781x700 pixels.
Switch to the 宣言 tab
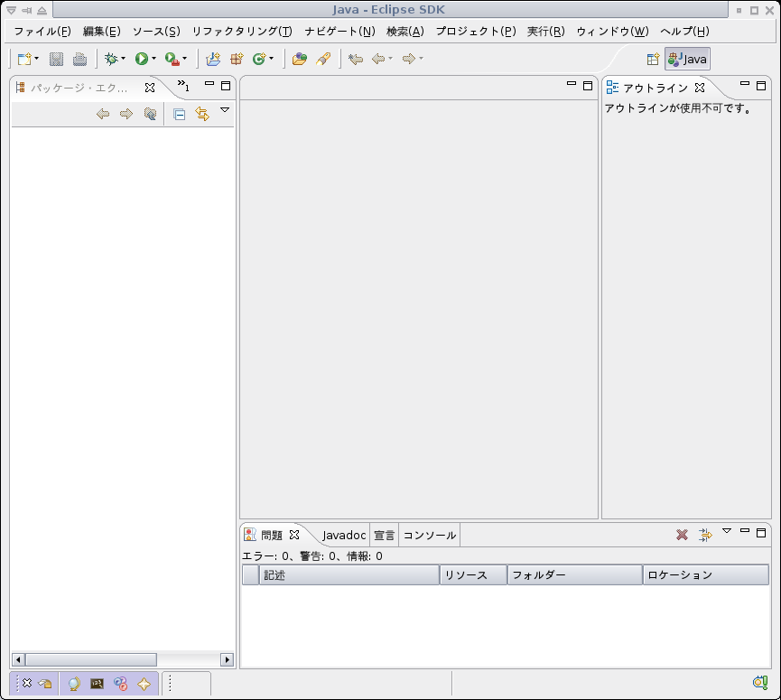click(x=384, y=535)
